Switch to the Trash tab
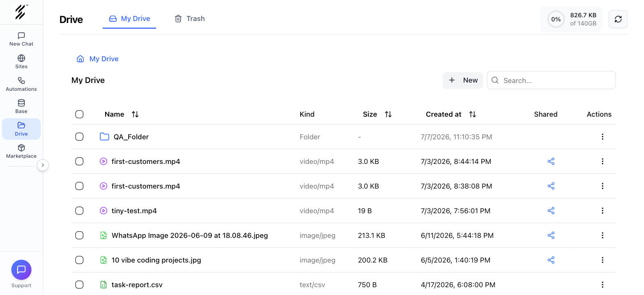 tap(189, 19)
